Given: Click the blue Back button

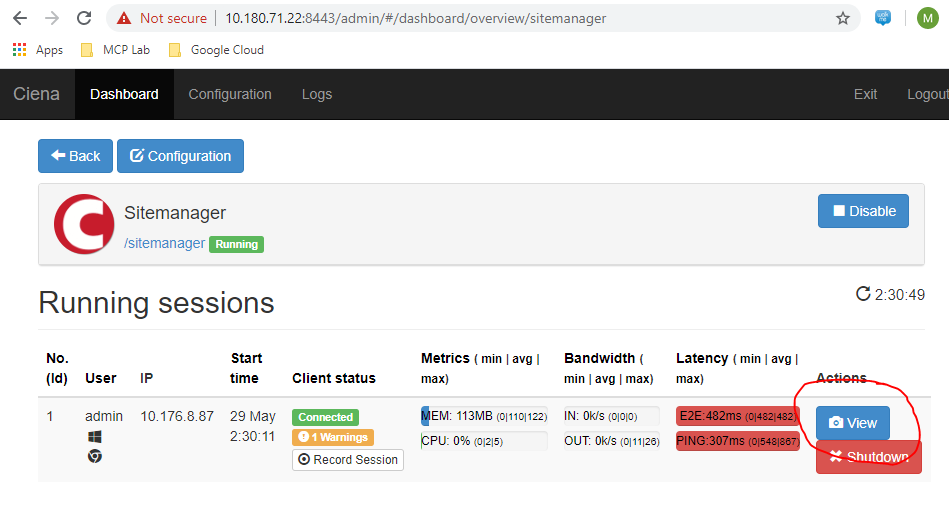Looking at the screenshot, I should [x=75, y=156].
